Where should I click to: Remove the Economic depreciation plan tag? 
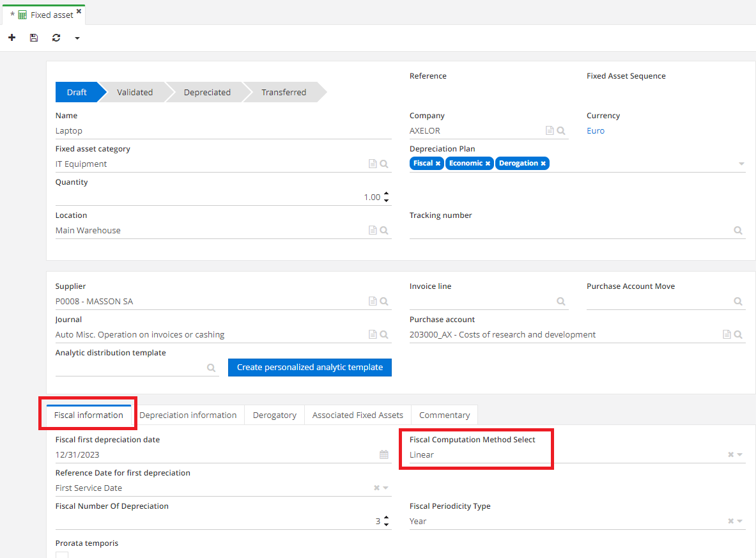click(x=488, y=164)
